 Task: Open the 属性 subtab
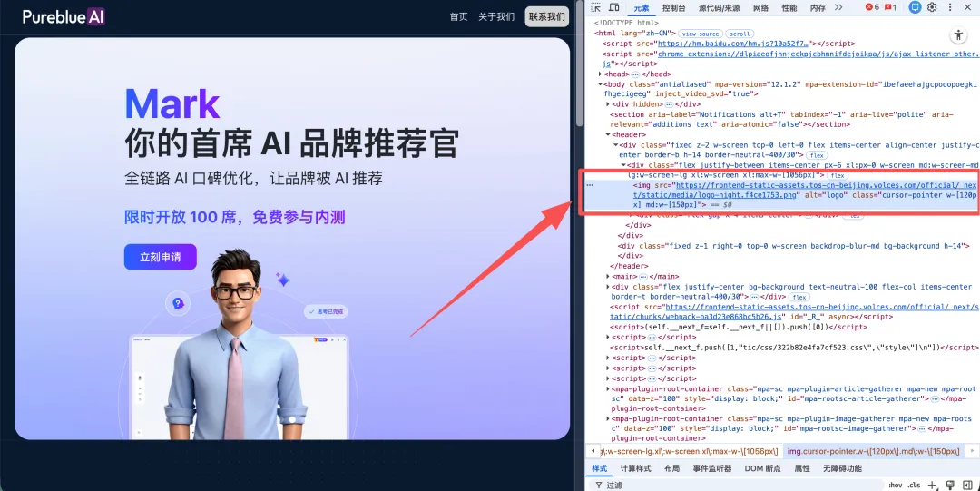click(802, 468)
